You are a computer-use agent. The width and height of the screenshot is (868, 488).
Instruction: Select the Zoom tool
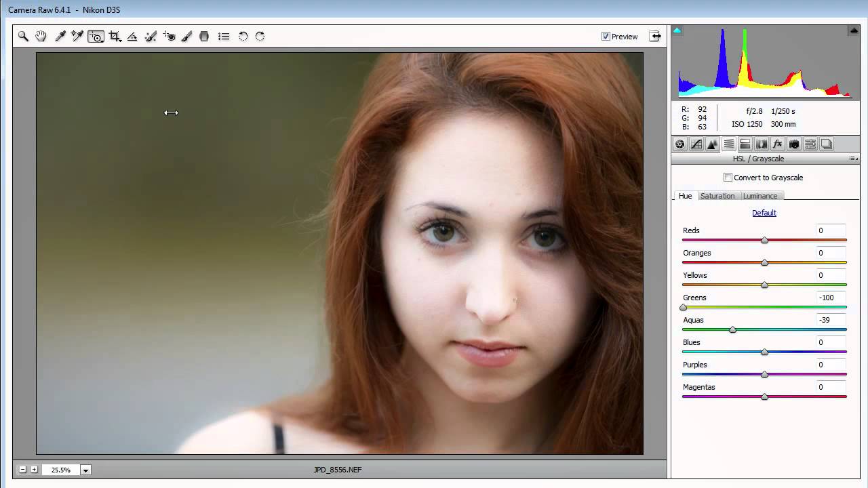[23, 37]
